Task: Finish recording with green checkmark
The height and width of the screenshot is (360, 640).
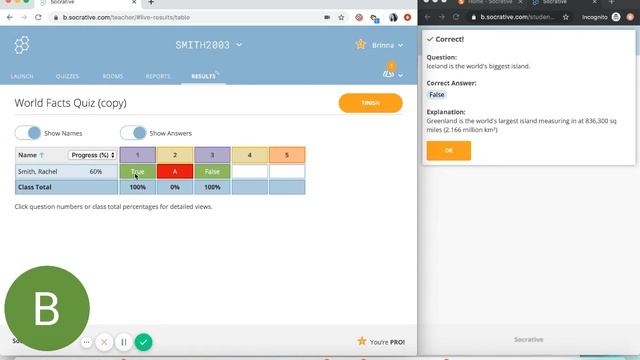Action: pyautogui.click(x=143, y=342)
